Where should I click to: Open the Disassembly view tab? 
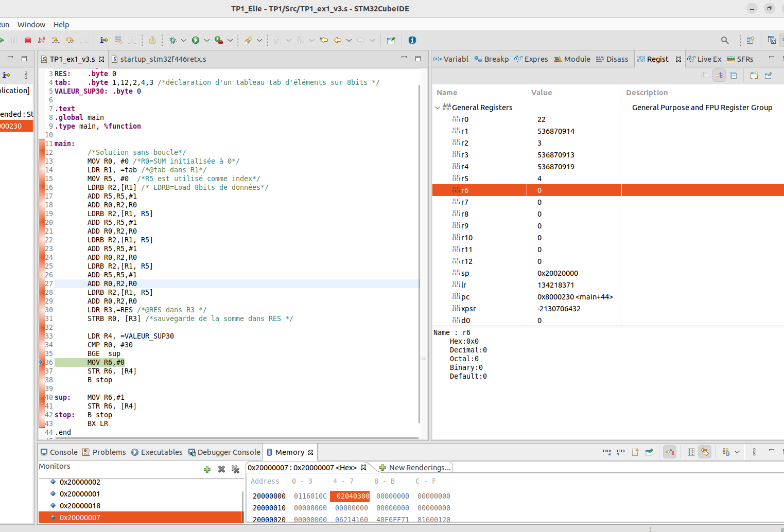612,59
